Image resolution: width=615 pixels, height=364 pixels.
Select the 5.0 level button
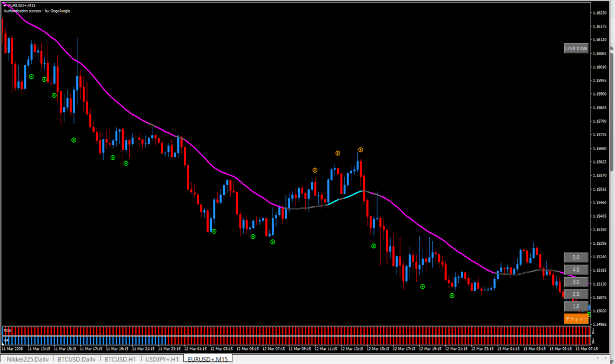coord(576,258)
